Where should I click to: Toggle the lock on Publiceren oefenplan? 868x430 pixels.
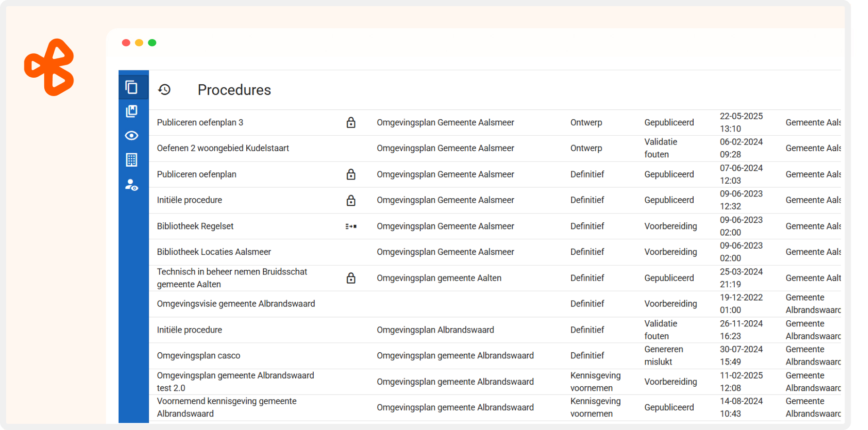click(351, 174)
